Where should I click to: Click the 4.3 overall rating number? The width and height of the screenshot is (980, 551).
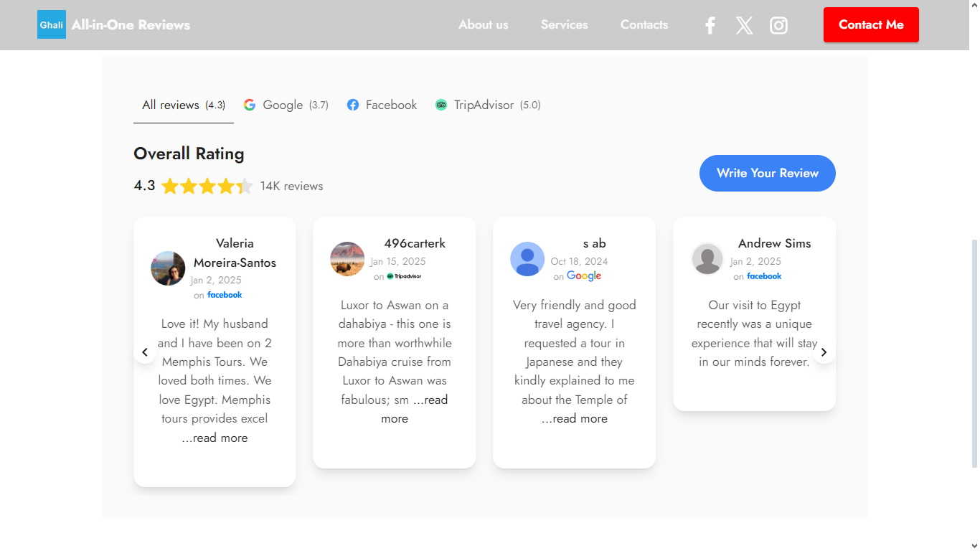[144, 186]
